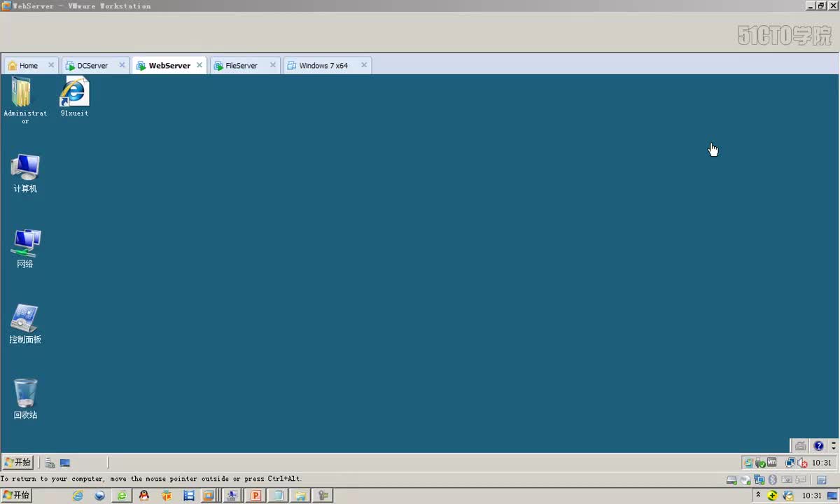840x504 pixels.
Task: Click host Show Desktop button beside clock
Action: click(832, 495)
